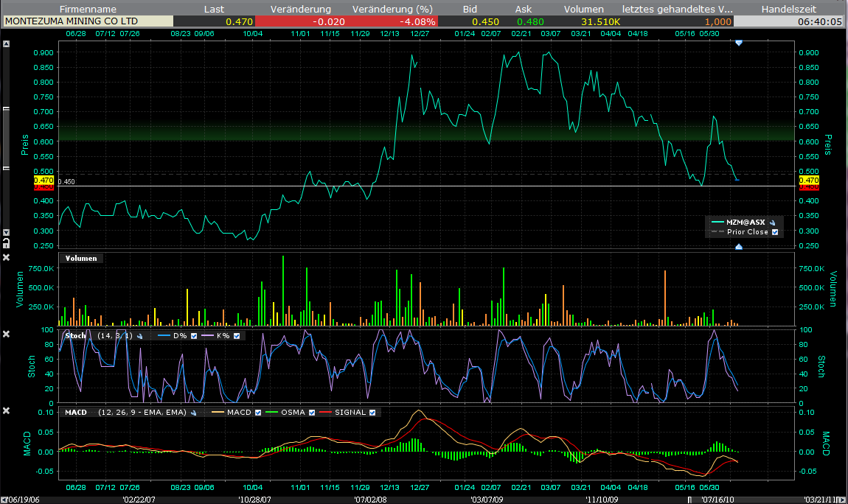Click the bottom blue marker arrow on the chart

tap(739, 246)
